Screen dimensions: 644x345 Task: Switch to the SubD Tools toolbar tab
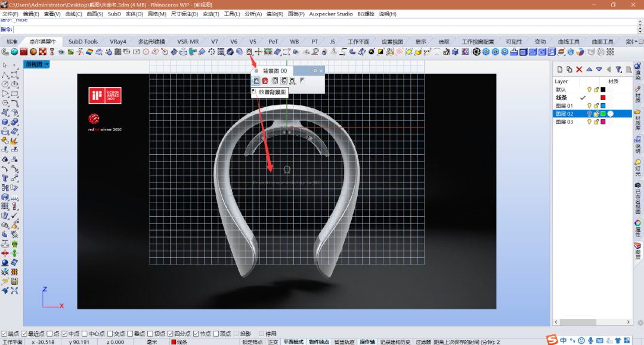[x=83, y=42]
